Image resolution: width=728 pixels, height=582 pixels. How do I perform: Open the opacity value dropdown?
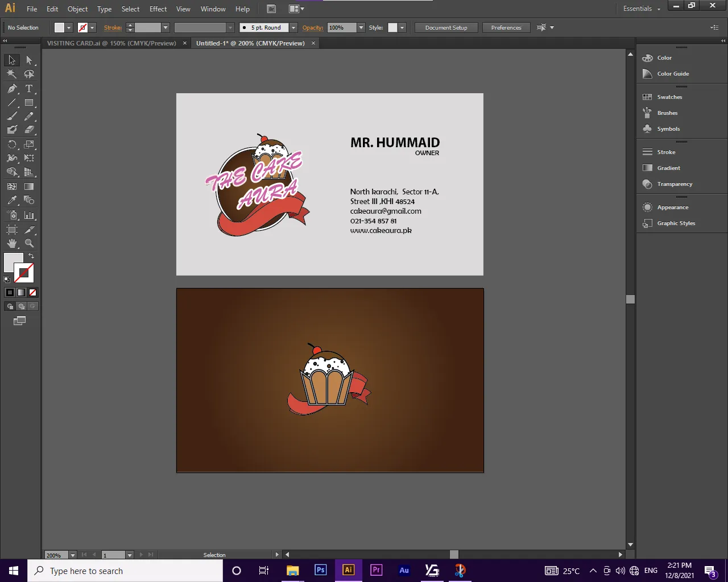(361, 28)
